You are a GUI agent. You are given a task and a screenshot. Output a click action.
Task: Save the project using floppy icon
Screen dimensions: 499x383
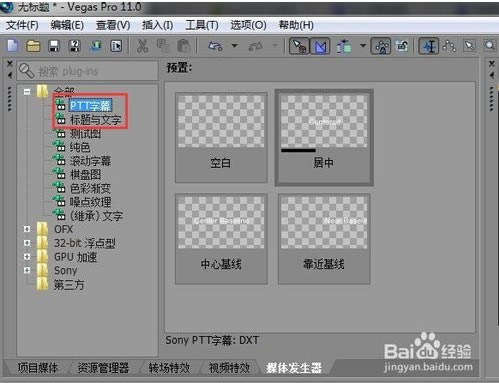[54, 46]
